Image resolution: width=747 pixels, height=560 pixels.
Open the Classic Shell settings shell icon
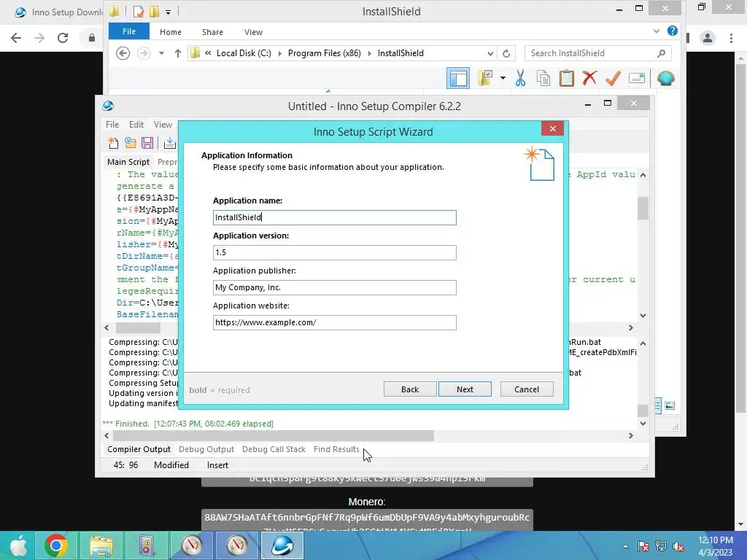pos(665,78)
